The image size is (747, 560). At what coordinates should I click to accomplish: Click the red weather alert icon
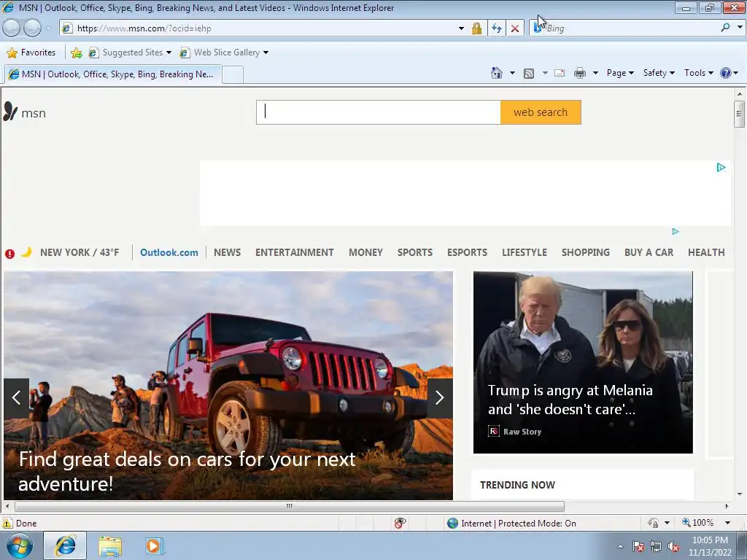[x=10, y=254]
